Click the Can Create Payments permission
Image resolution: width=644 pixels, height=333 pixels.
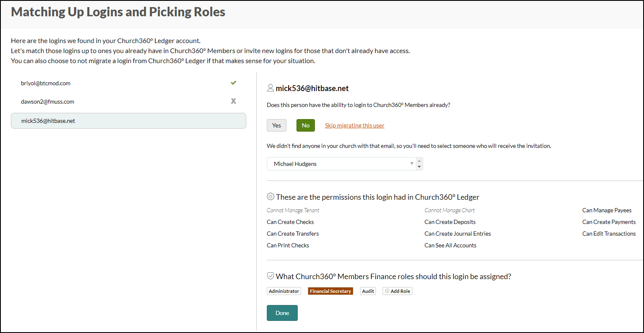[609, 222]
